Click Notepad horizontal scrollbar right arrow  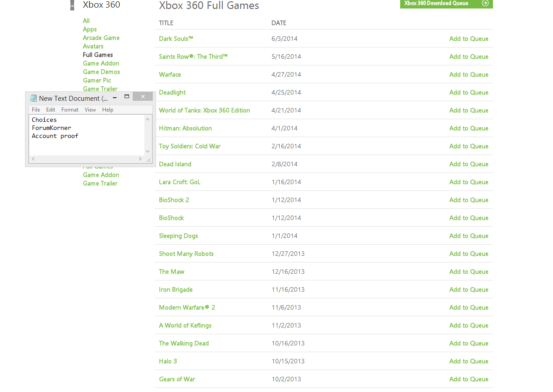click(x=141, y=159)
